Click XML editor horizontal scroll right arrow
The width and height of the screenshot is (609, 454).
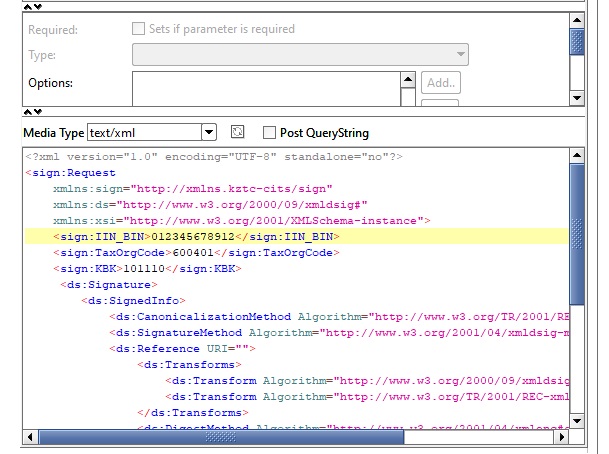[560, 438]
